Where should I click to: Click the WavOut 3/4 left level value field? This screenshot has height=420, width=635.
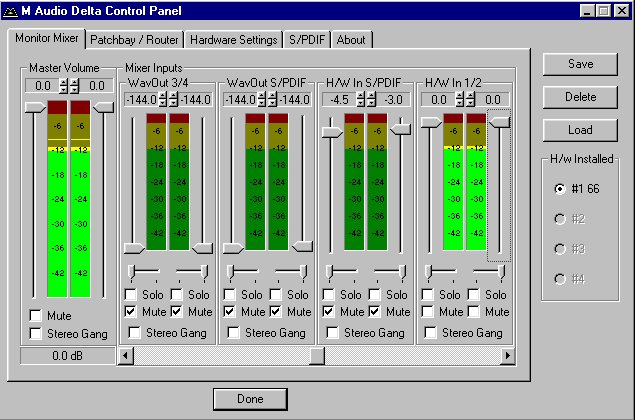click(139, 99)
